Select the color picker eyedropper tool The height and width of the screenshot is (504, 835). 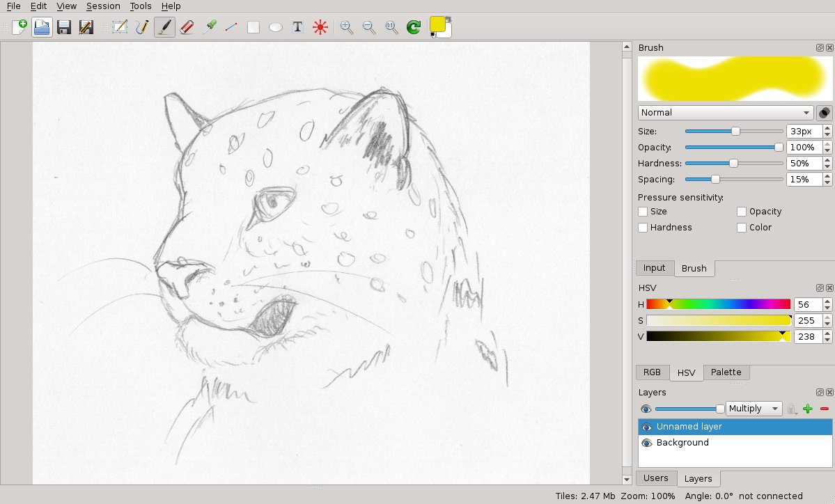pyautogui.click(x=209, y=27)
